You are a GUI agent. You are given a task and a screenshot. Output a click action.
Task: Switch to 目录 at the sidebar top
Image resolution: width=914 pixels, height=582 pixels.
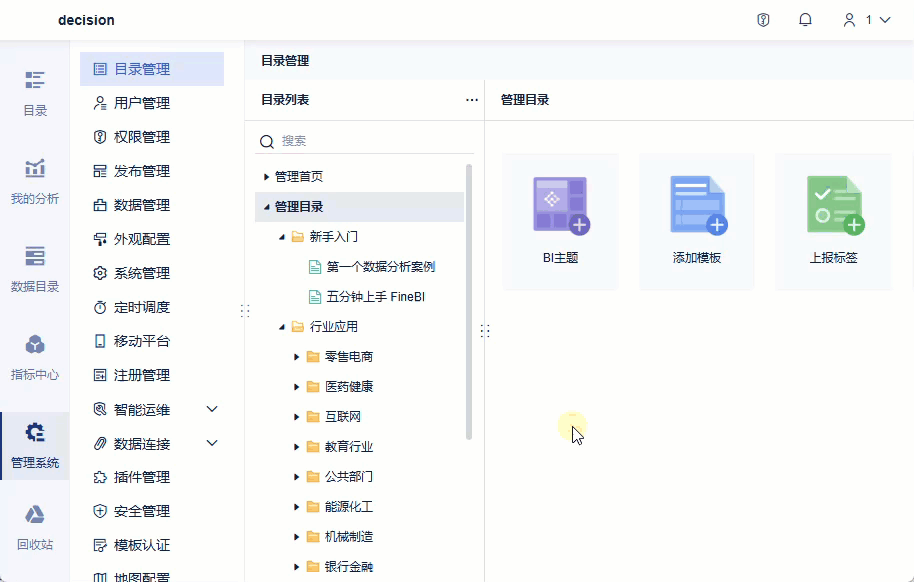click(x=35, y=95)
